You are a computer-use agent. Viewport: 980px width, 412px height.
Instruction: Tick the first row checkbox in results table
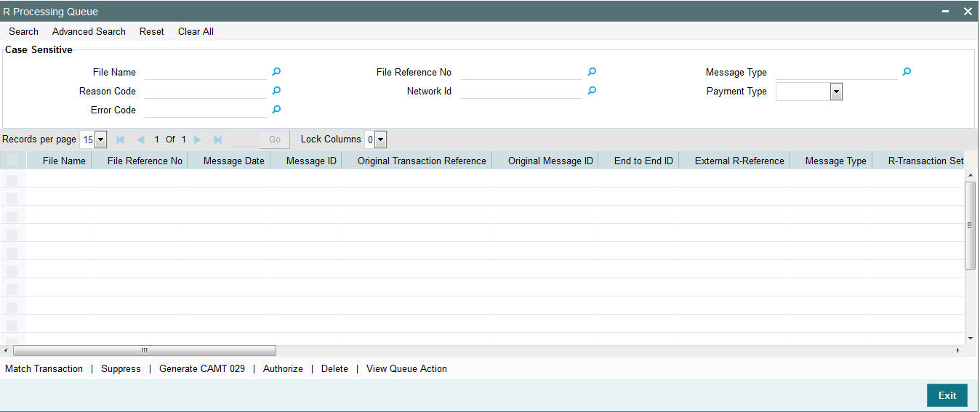click(x=12, y=179)
